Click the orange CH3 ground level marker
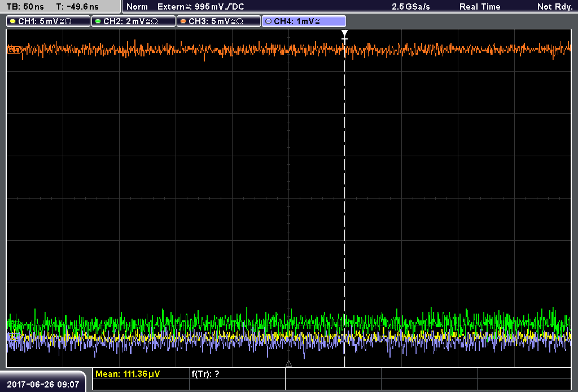Viewport: 578px width, 392px height. tap(14, 50)
